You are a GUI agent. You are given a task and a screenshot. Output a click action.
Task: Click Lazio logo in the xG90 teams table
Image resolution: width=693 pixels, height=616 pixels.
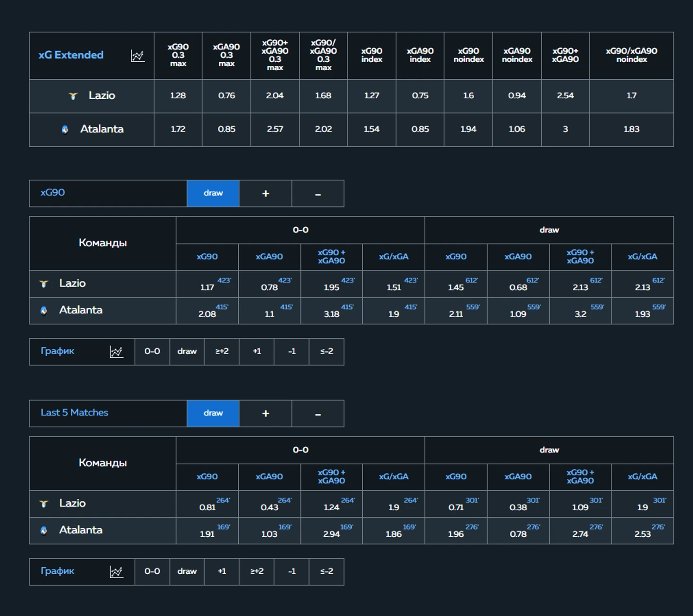44,284
